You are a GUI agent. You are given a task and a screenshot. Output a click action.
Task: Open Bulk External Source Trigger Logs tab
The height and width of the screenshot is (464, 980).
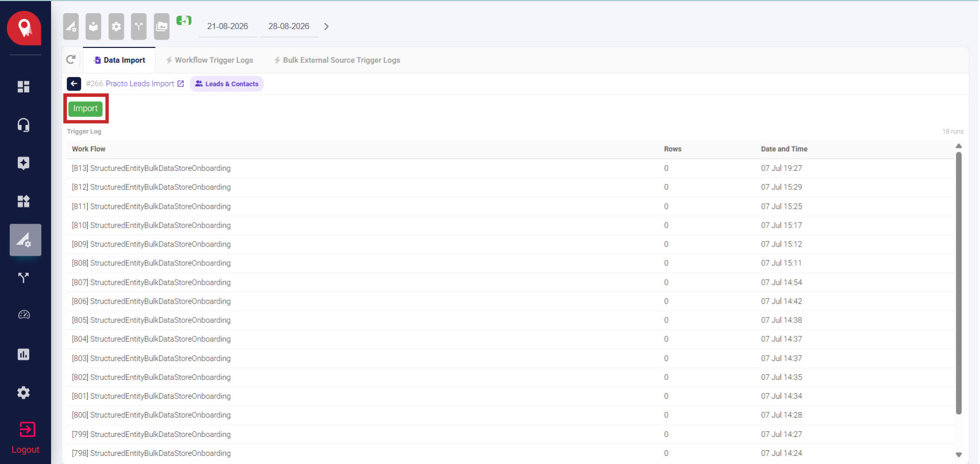click(337, 60)
